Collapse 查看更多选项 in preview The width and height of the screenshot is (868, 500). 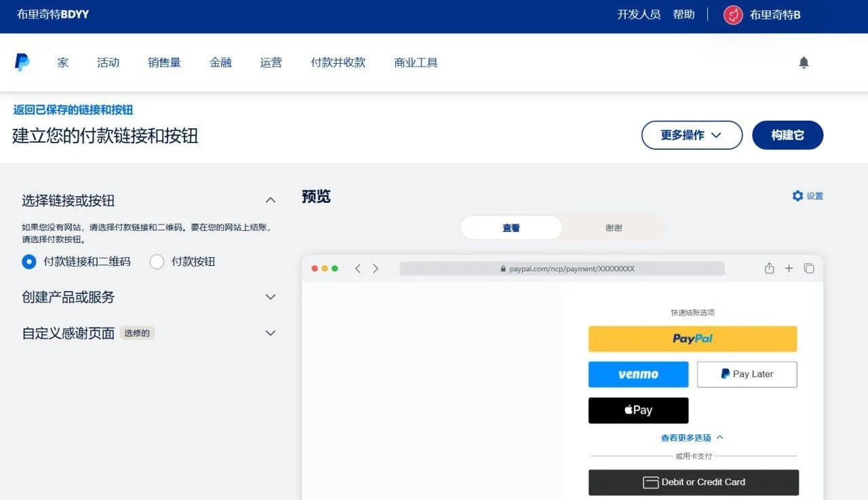coord(692,438)
